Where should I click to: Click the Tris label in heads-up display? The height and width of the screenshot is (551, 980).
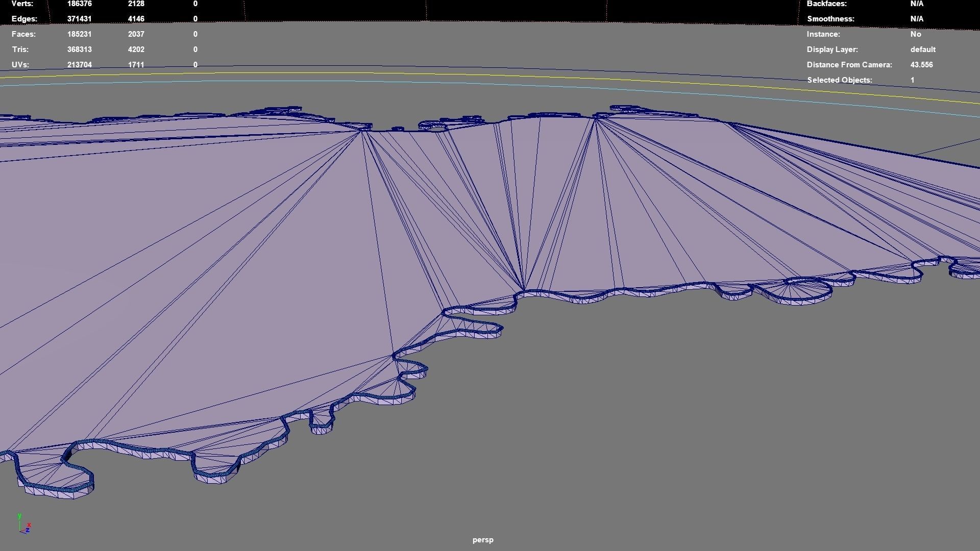[20, 49]
